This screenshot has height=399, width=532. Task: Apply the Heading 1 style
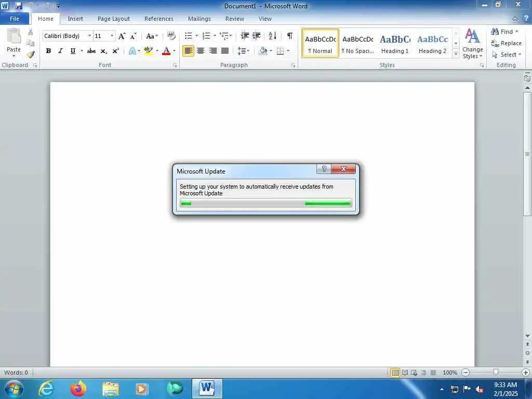(x=395, y=44)
